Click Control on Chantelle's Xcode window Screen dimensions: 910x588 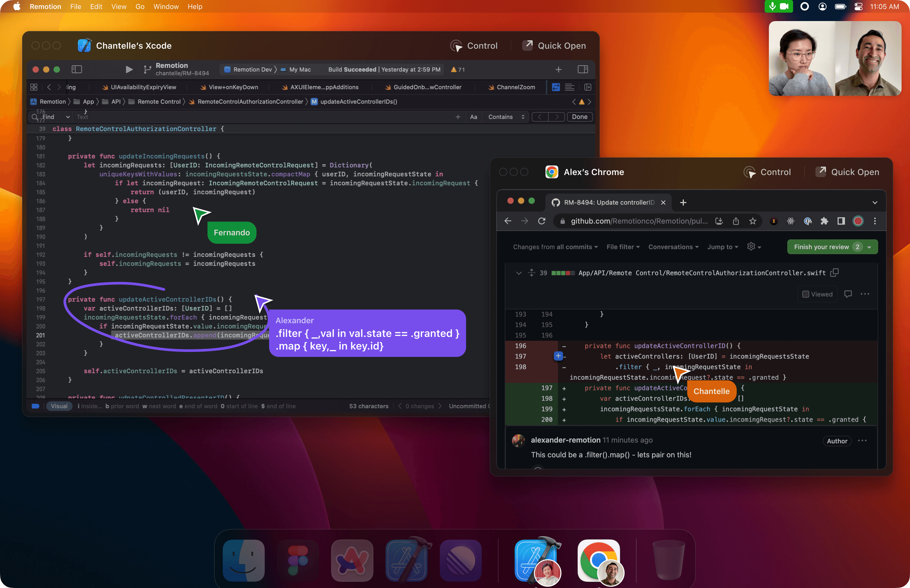pos(473,46)
